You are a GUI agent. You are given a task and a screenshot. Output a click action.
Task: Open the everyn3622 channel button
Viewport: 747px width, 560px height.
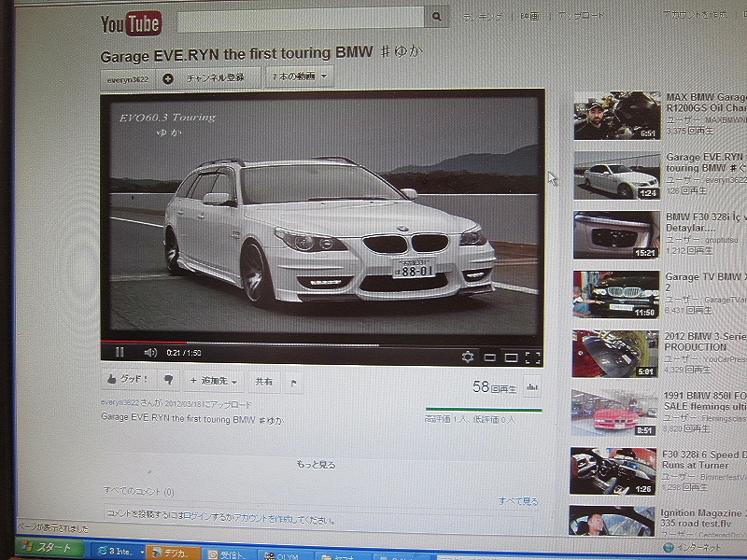point(128,79)
